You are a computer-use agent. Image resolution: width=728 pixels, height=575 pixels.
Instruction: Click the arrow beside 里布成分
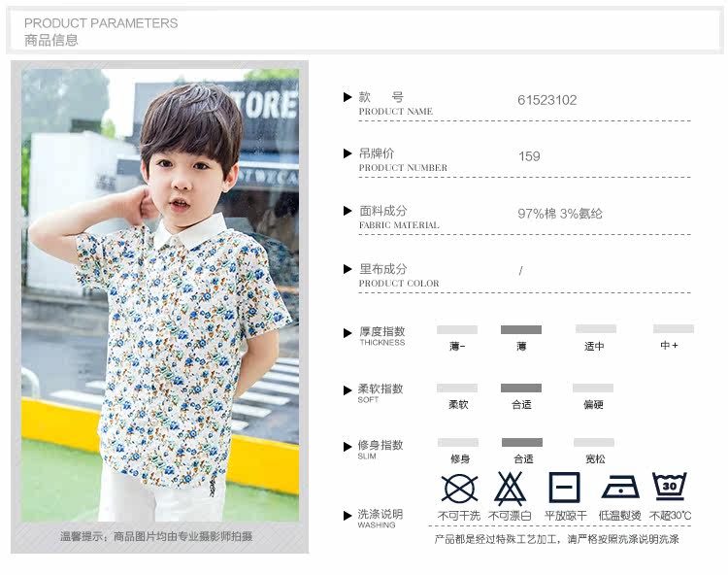pos(347,269)
